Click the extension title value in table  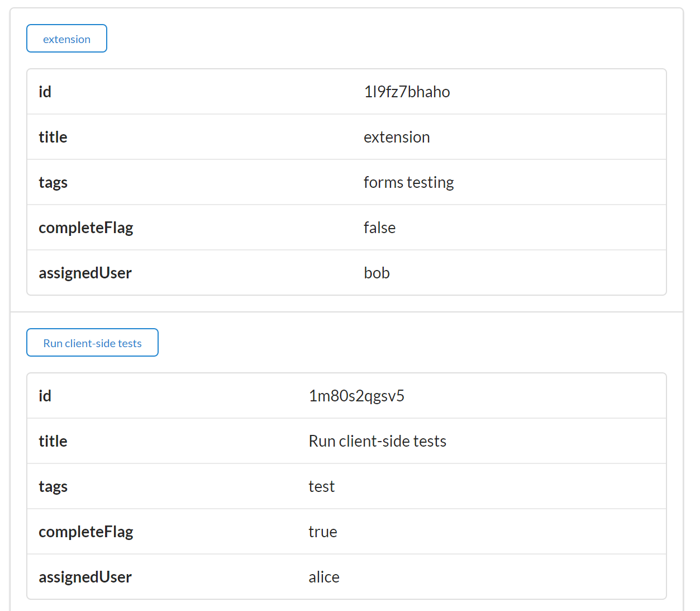click(x=397, y=137)
